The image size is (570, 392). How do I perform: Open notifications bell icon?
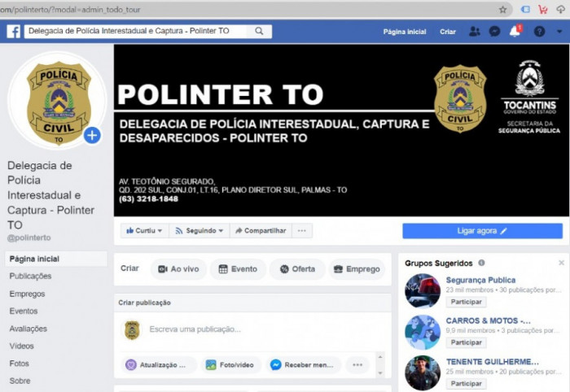[x=515, y=31]
